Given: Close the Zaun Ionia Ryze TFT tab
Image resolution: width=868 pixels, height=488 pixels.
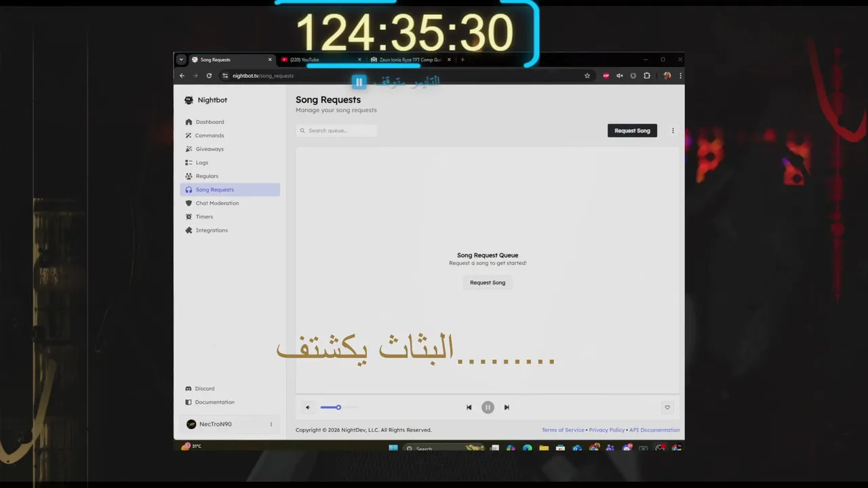Looking at the screenshot, I should tap(449, 60).
